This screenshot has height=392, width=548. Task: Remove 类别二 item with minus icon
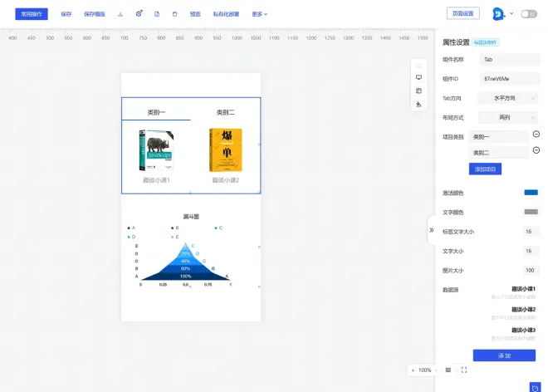[536, 152]
